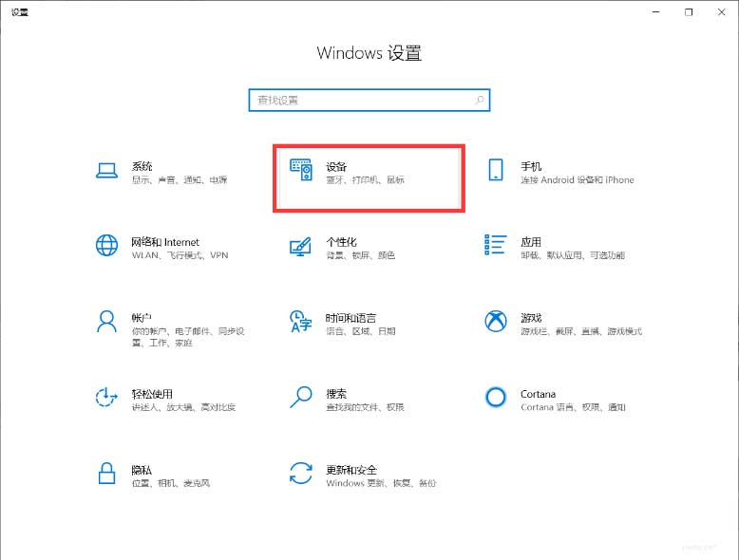
Task: Open the 应用 settings title
Action: pos(531,242)
